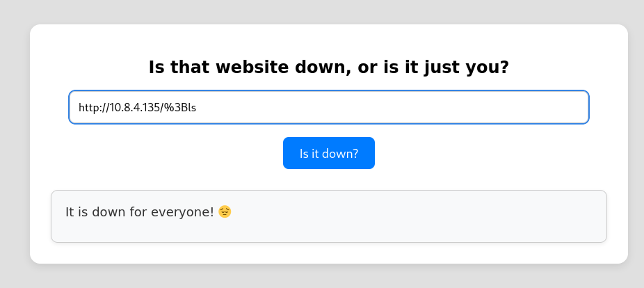Click empty space inside the result box

click(417, 217)
